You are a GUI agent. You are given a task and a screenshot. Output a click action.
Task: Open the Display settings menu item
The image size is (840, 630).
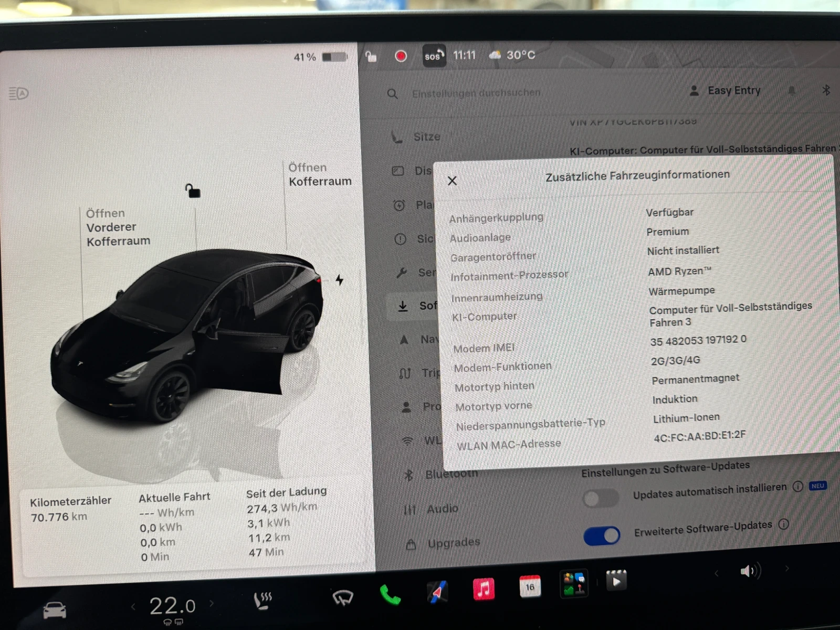[x=413, y=171]
